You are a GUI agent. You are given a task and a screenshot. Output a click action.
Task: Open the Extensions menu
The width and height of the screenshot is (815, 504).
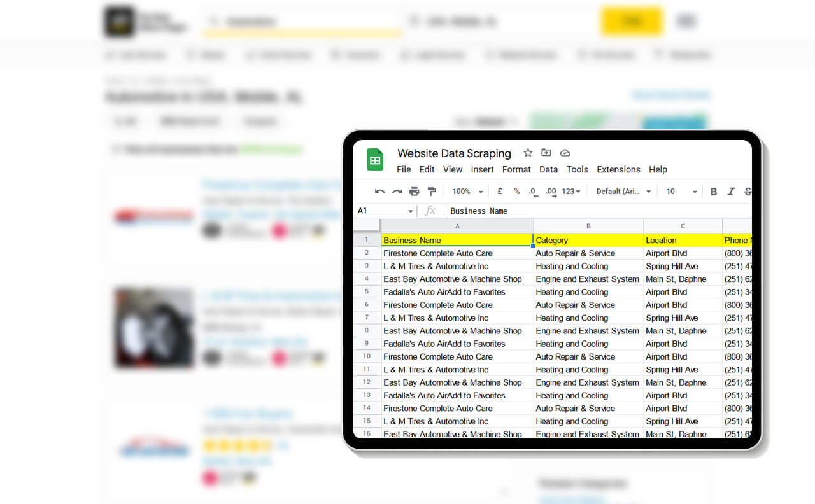tap(618, 169)
